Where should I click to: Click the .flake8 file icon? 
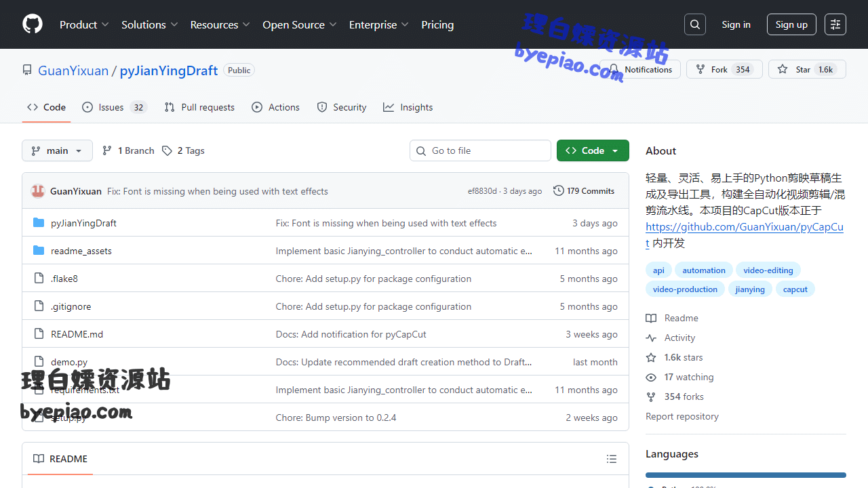tap(39, 279)
